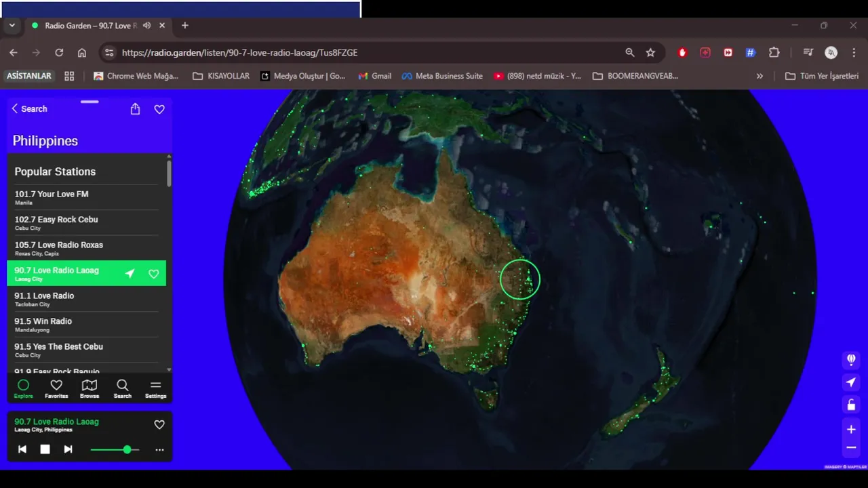Open the BOOMERANGVEAB... bookmark folder
Image resolution: width=868 pixels, height=488 pixels.
(635, 76)
